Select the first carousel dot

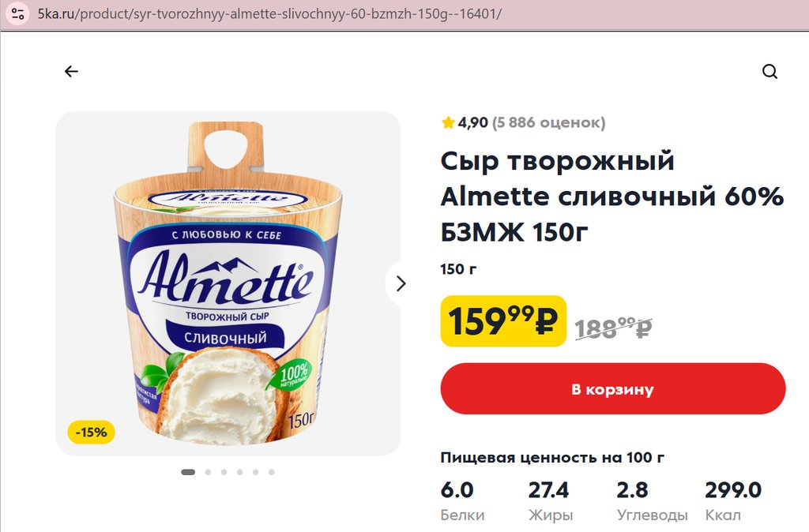click(x=188, y=472)
